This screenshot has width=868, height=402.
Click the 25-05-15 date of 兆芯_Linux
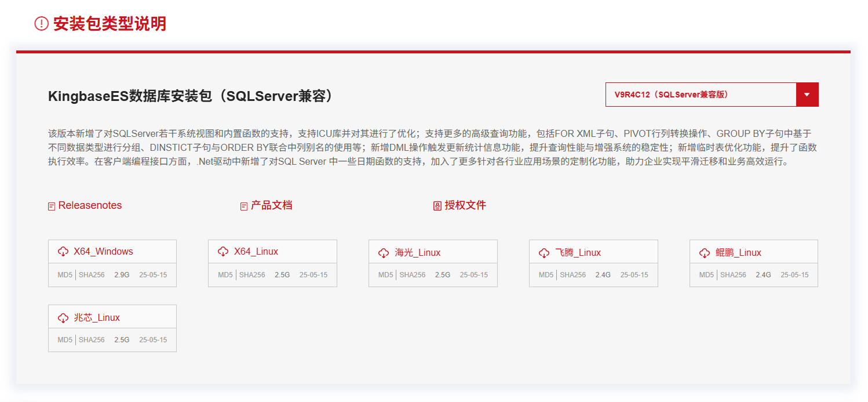click(153, 340)
